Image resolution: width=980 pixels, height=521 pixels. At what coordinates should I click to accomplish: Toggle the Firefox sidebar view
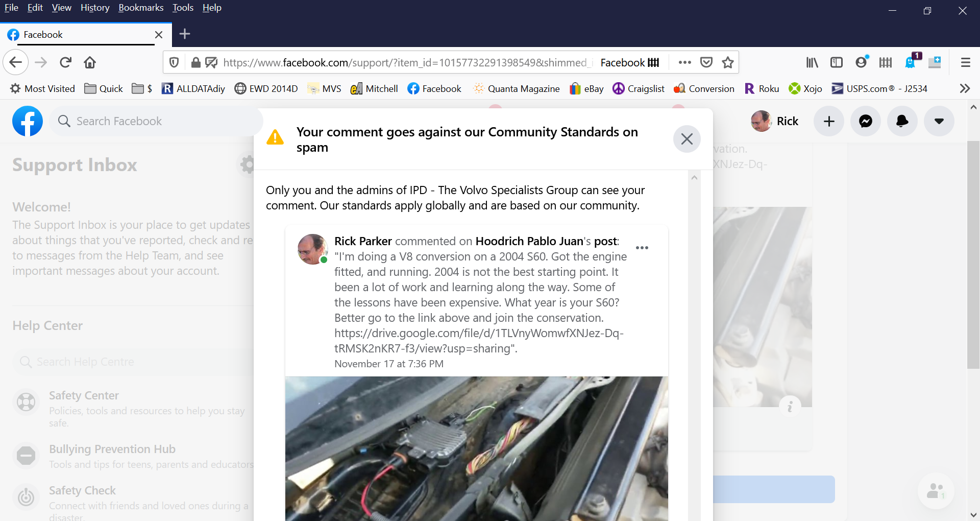tap(837, 62)
